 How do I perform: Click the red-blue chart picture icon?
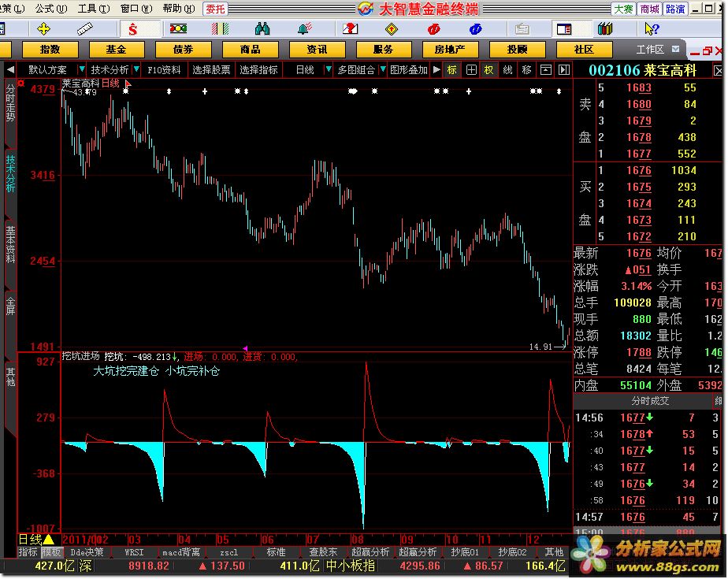click(x=350, y=29)
